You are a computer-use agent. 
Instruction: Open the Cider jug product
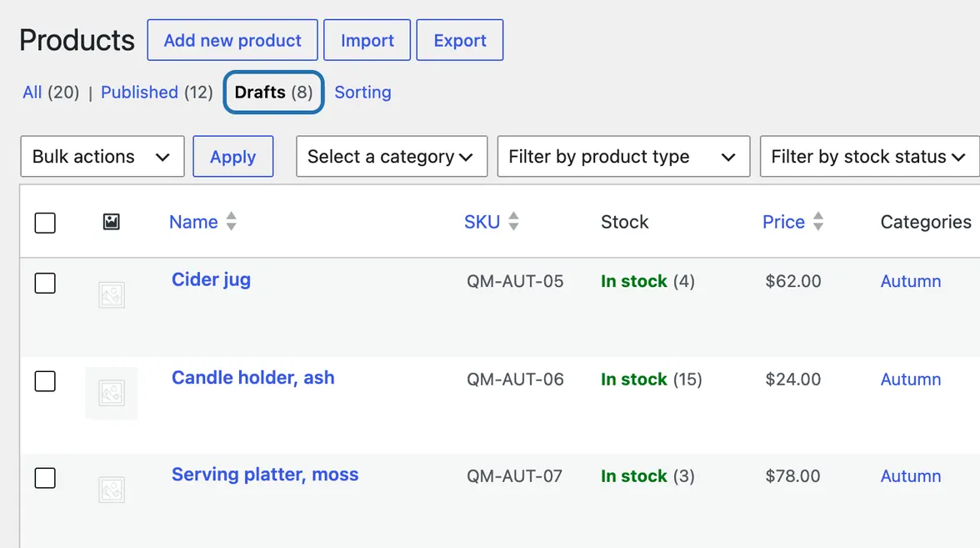pyautogui.click(x=212, y=279)
